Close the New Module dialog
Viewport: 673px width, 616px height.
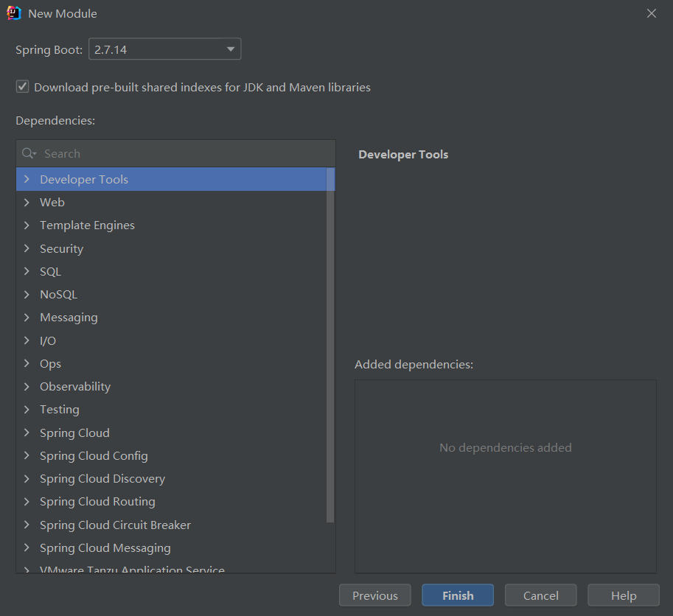pos(651,13)
